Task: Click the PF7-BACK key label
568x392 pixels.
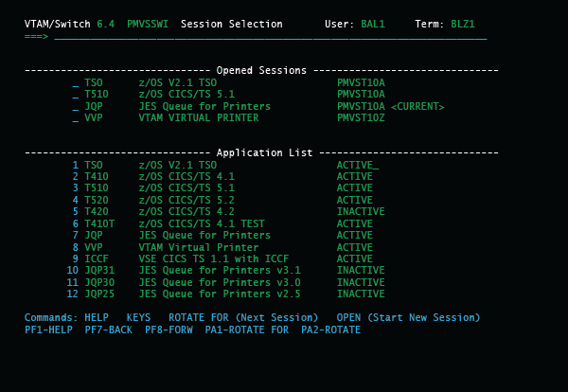Action: [x=109, y=330]
